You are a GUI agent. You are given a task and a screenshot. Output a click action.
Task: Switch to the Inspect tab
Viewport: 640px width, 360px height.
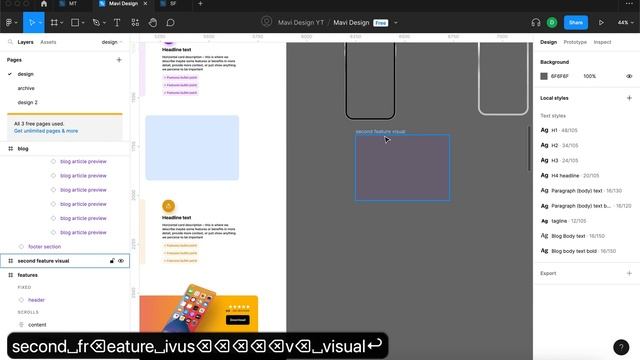pyautogui.click(x=602, y=42)
